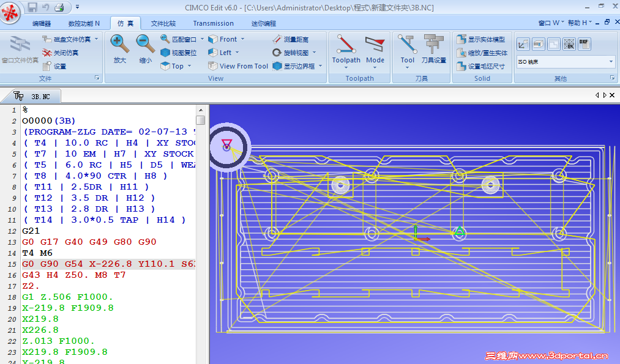Click the Save icon in quick access toolbar

click(x=32, y=7)
